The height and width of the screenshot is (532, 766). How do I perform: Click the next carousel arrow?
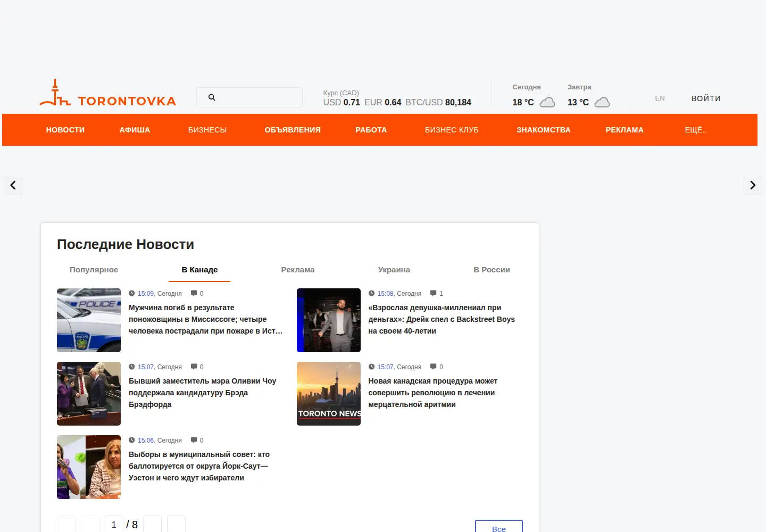[753, 186]
